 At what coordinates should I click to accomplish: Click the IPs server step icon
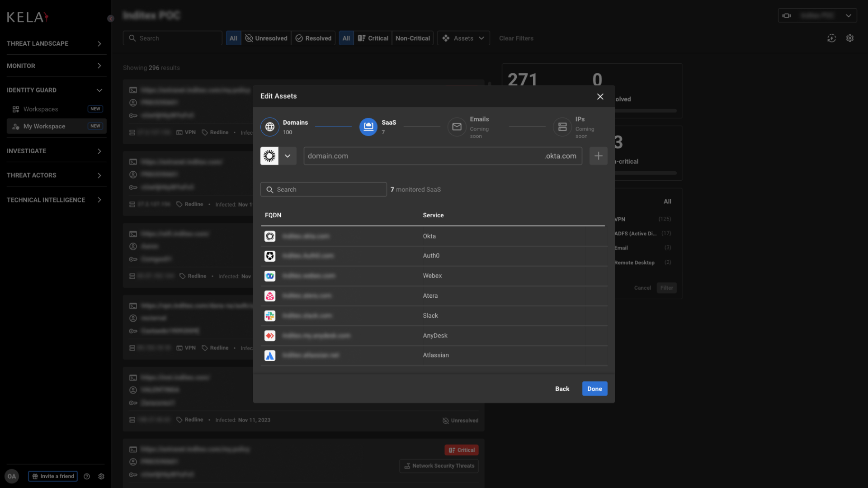(562, 127)
